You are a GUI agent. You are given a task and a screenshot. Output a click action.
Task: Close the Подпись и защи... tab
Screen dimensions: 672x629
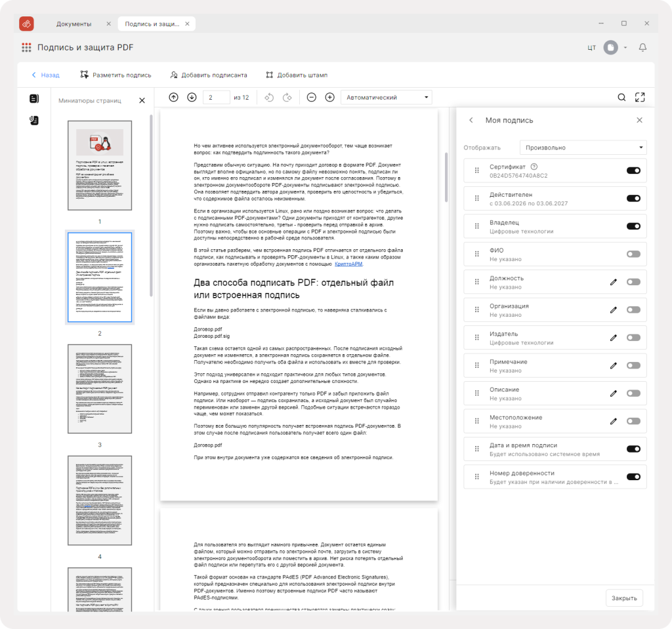(x=187, y=24)
